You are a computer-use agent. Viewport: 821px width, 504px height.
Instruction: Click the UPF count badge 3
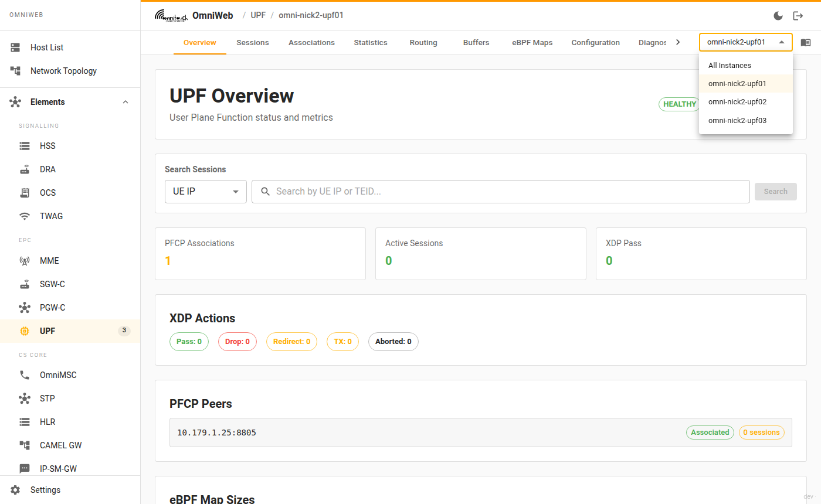click(x=124, y=331)
